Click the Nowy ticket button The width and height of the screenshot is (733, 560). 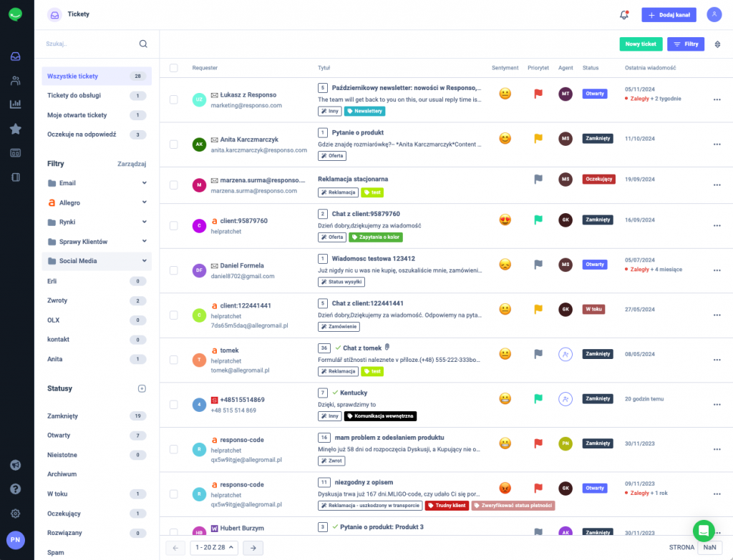click(640, 44)
